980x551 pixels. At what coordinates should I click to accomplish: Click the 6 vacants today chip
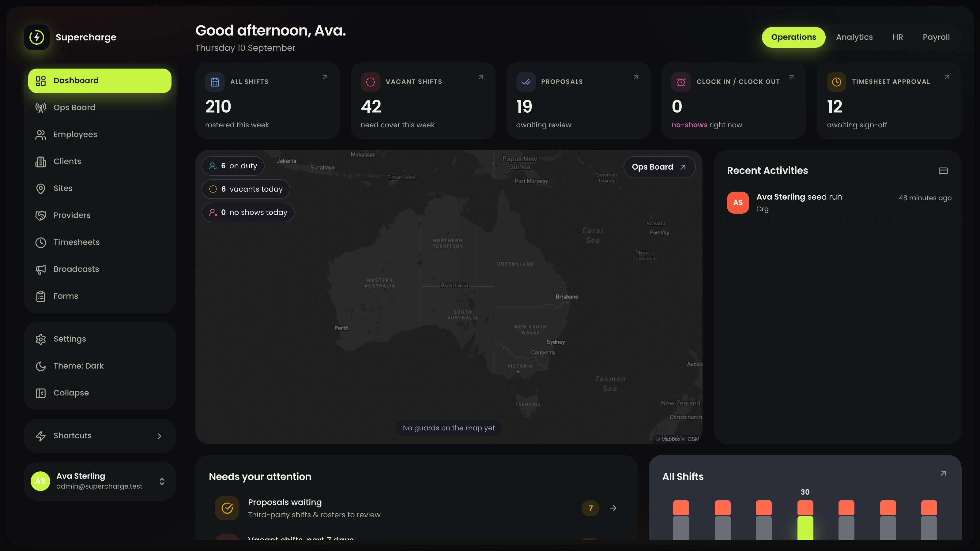pos(246,189)
